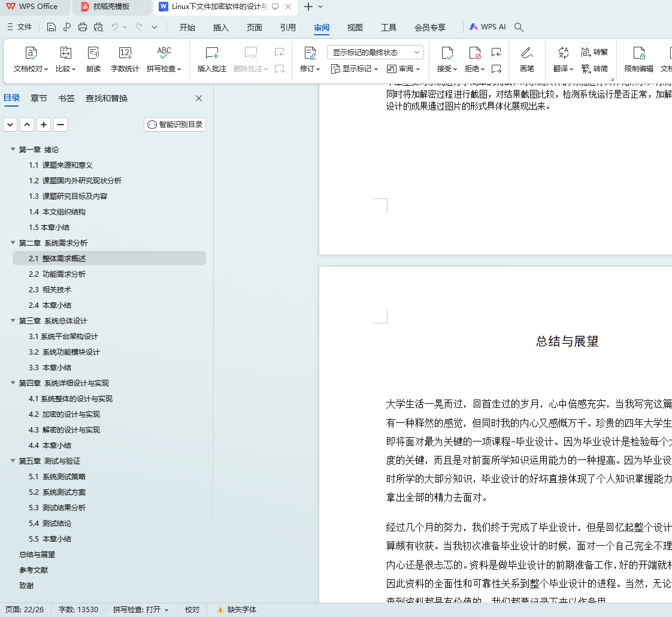Switch to the 工具 ribbon tab
672x617 pixels.
pos(389,28)
